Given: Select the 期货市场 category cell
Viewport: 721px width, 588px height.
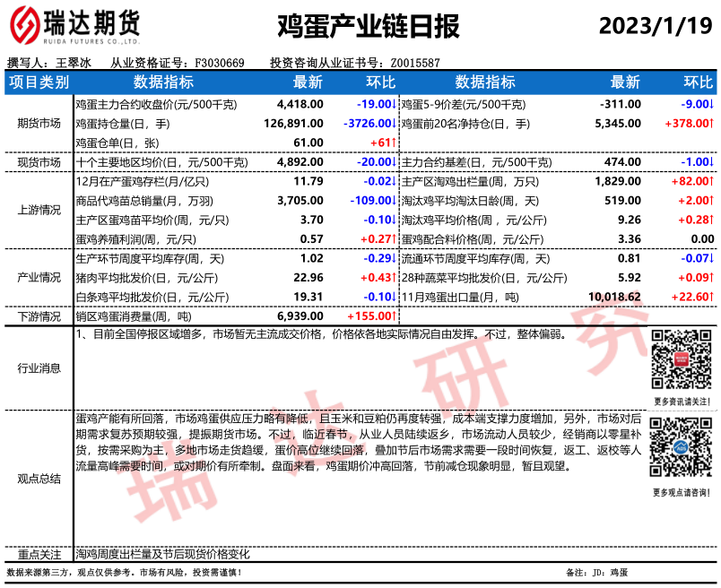Looking at the screenshot, I should 39,123.
